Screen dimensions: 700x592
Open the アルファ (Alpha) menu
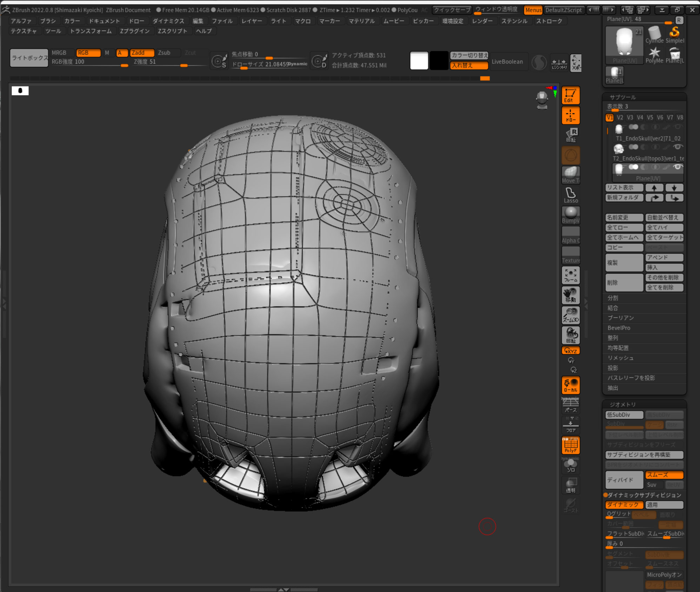click(21, 21)
